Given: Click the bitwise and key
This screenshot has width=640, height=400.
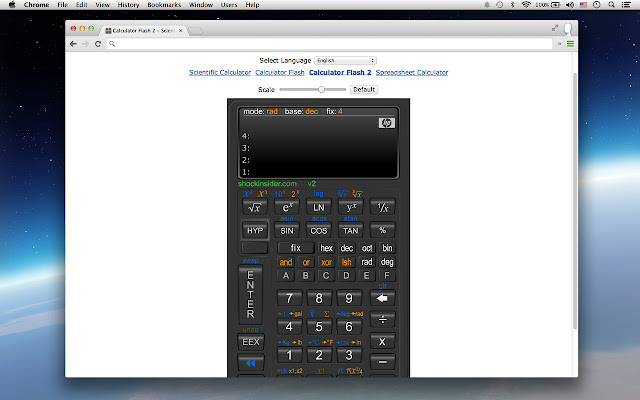Looking at the screenshot, I should click(x=286, y=262).
